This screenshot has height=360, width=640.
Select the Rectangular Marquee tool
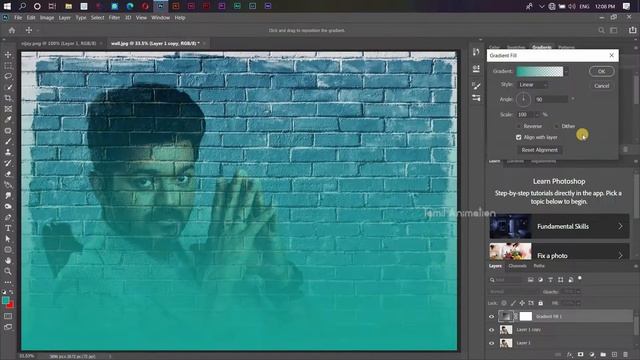click(x=8, y=66)
